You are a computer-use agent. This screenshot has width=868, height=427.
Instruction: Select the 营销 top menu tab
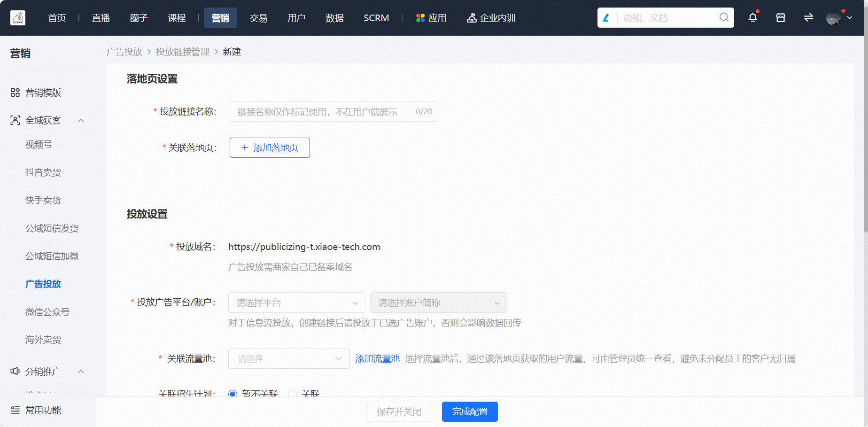(x=220, y=18)
